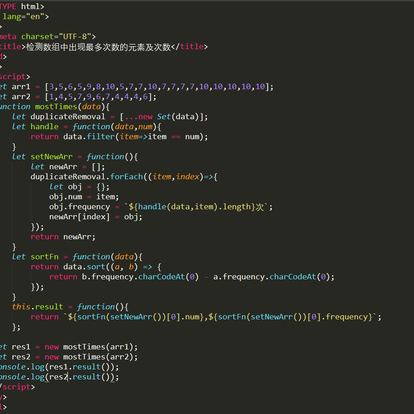Click mostTimes(arr2) constructor call

(x=100, y=357)
